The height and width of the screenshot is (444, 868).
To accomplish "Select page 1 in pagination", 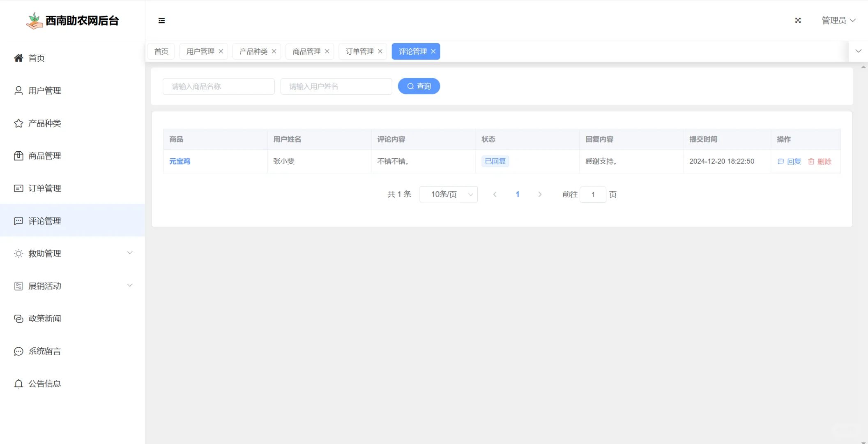I will 517,194.
